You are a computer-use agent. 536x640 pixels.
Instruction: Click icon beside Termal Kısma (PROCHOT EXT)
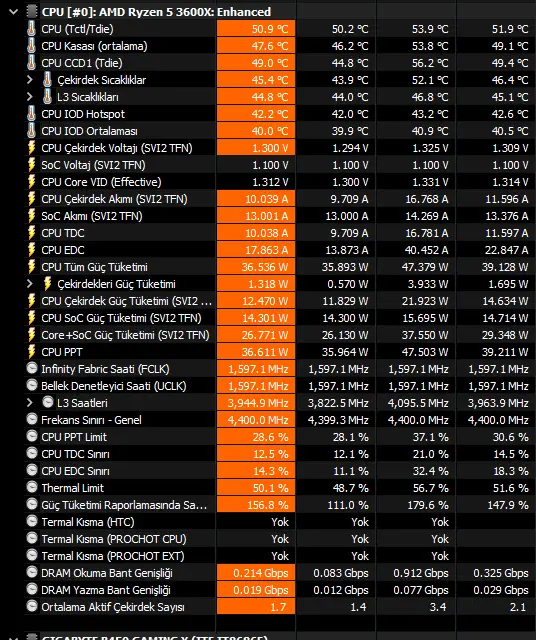click(x=32, y=556)
